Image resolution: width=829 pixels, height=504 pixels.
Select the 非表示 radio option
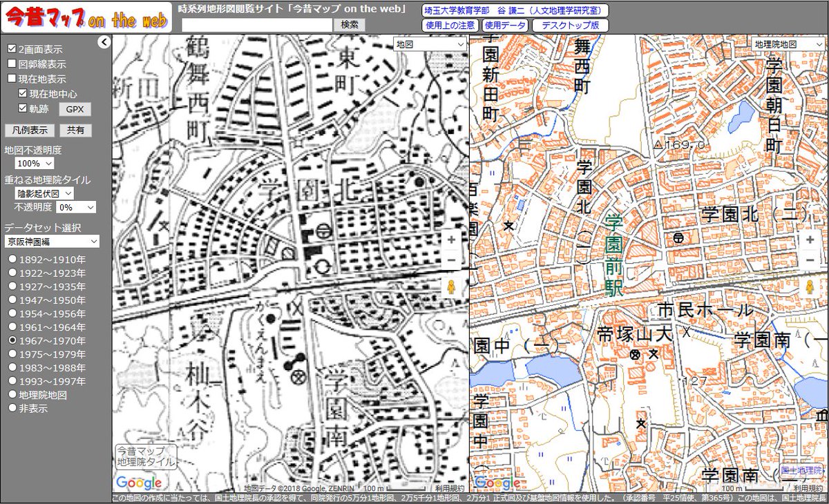[12, 408]
